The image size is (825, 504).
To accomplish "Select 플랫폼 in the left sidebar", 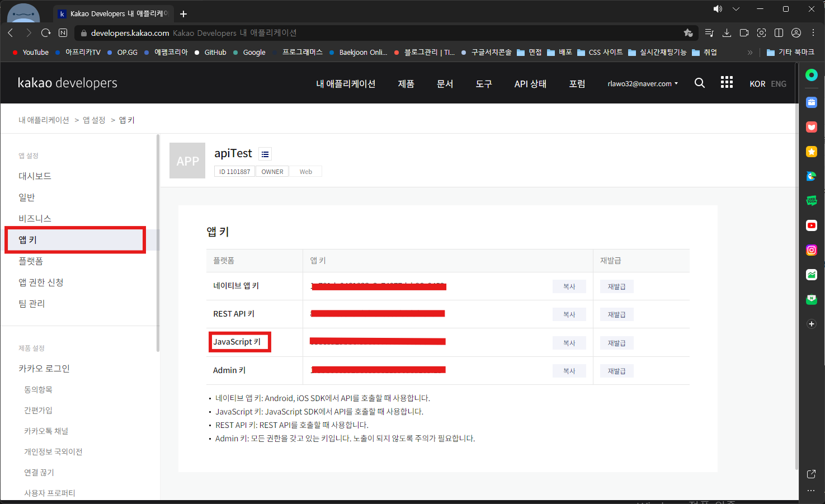I will [31, 261].
